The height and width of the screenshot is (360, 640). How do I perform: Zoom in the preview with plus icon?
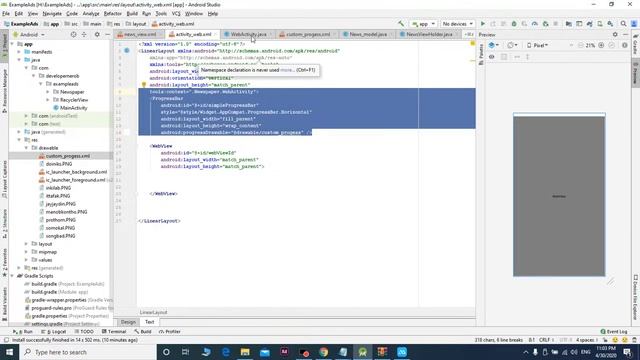pos(601,45)
